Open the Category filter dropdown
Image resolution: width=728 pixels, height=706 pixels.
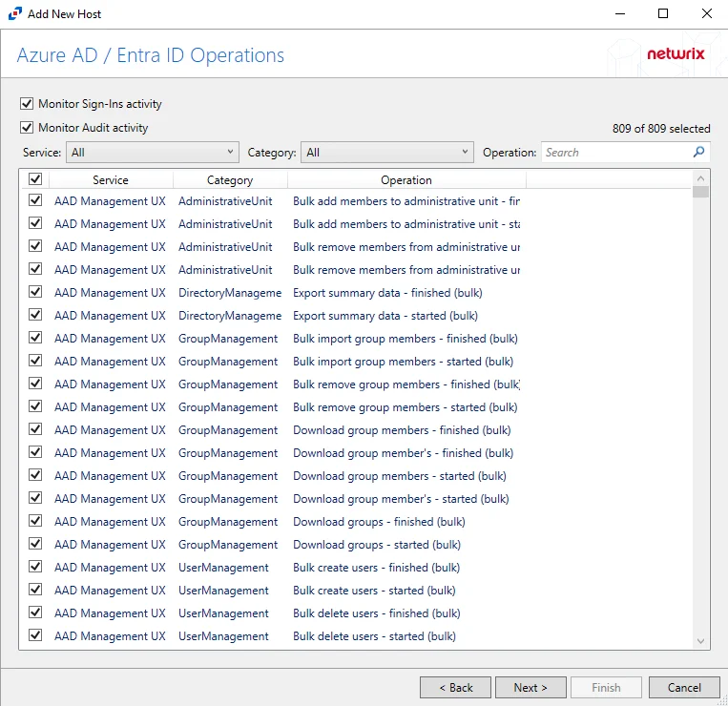point(387,153)
